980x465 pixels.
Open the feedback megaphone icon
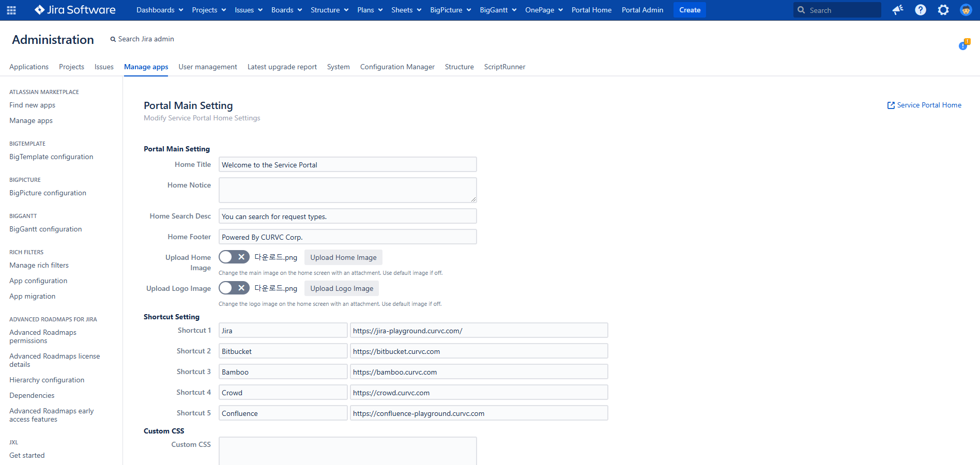[898, 10]
